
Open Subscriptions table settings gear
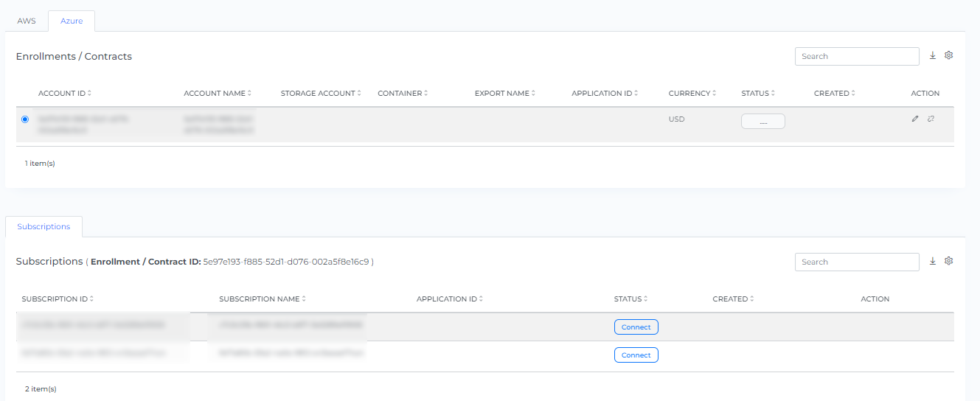click(949, 261)
